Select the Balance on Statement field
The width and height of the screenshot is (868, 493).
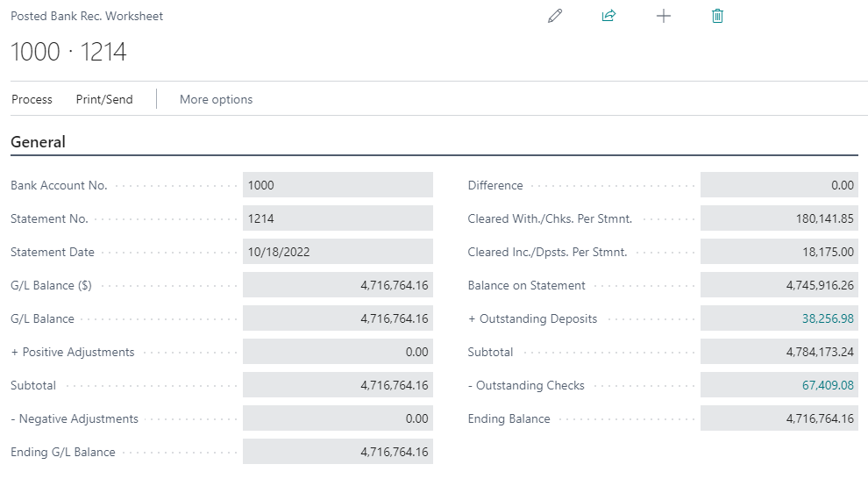[779, 285]
